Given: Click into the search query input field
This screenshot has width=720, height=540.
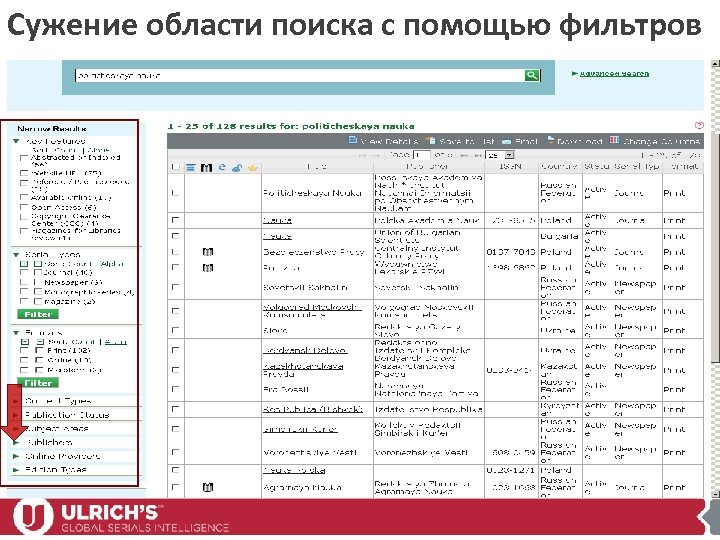Looking at the screenshot, I should 299,75.
